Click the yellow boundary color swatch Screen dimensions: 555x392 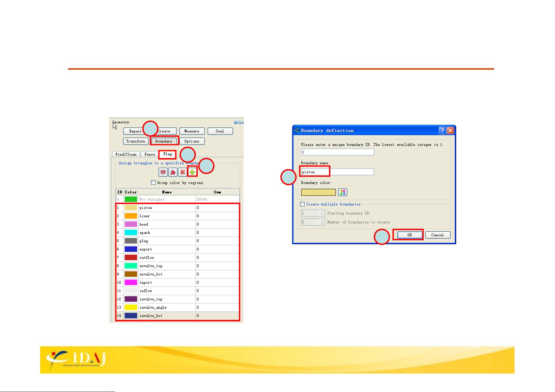point(318,192)
